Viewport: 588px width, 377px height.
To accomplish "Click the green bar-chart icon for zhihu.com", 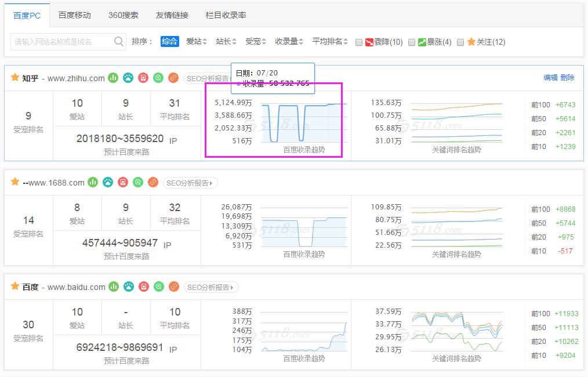I will pos(113,78).
